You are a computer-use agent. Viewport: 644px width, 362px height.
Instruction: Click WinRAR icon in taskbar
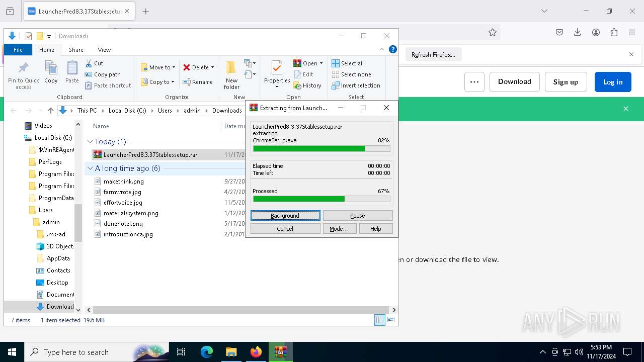click(x=281, y=352)
